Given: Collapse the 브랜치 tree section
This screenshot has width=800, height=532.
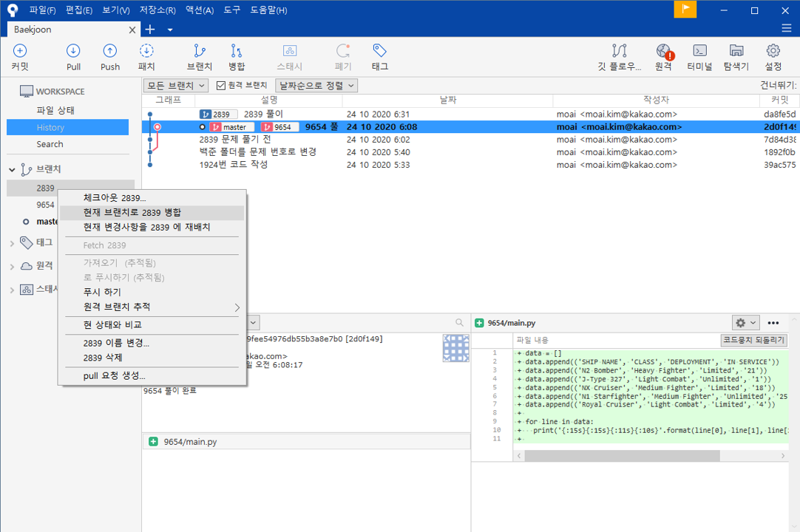Looking at the screenshot, I should (13, 169).
